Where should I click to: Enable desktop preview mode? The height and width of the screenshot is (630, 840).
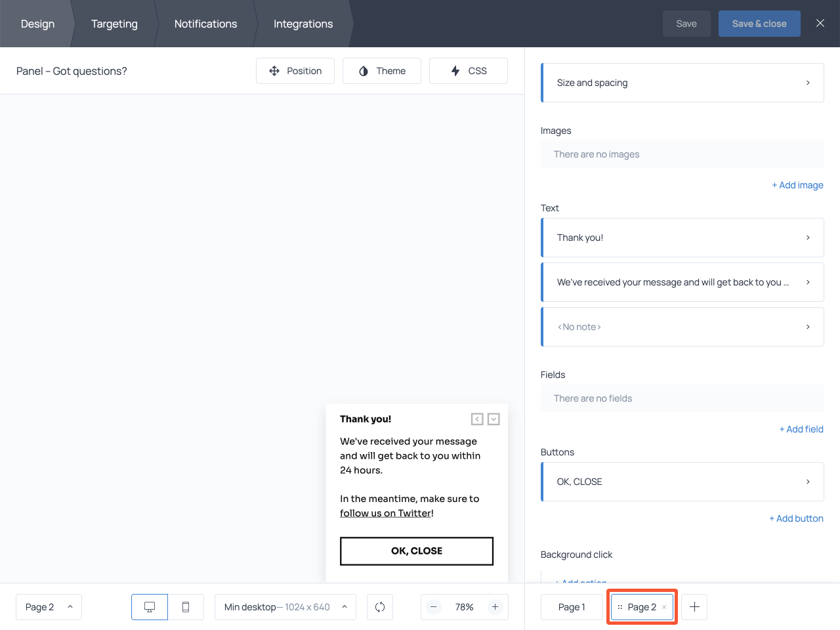tap(150, 606)
